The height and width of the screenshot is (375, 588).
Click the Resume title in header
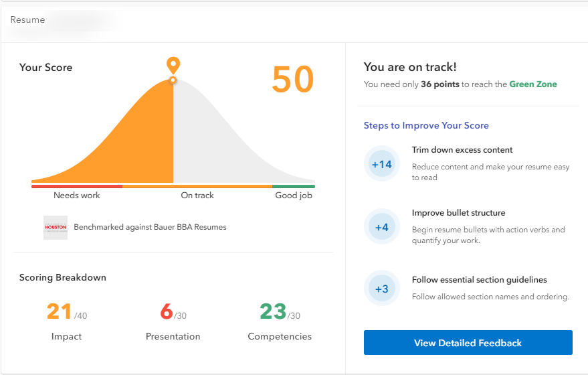(x=27, y=19)
